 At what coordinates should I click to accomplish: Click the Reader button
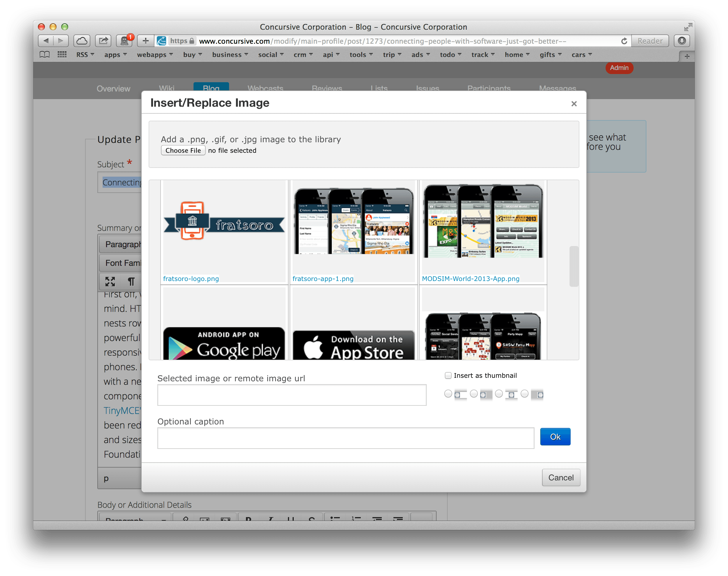(650, 41)
